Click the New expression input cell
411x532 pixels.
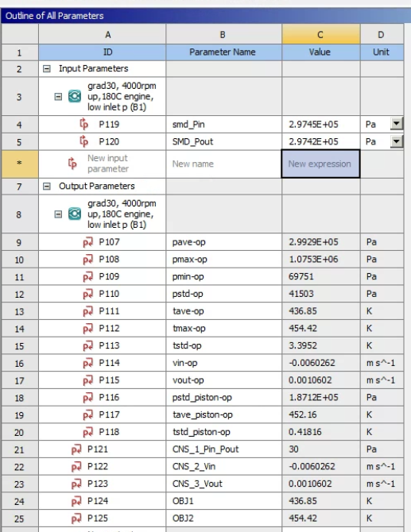[x=320, y=164]
